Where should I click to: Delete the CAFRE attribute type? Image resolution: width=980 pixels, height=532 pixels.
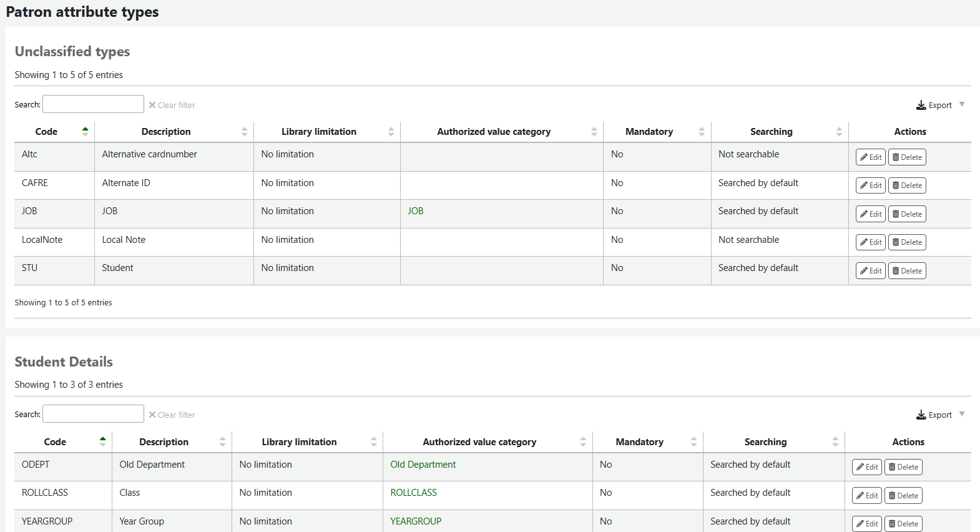(906, 185)
